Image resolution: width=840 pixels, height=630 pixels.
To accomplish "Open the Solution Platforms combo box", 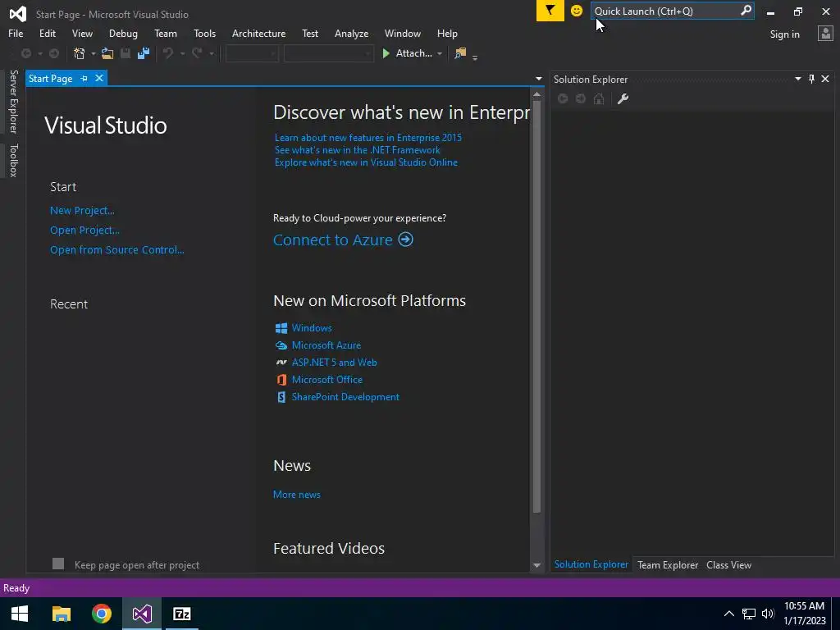I will (328, 53).
